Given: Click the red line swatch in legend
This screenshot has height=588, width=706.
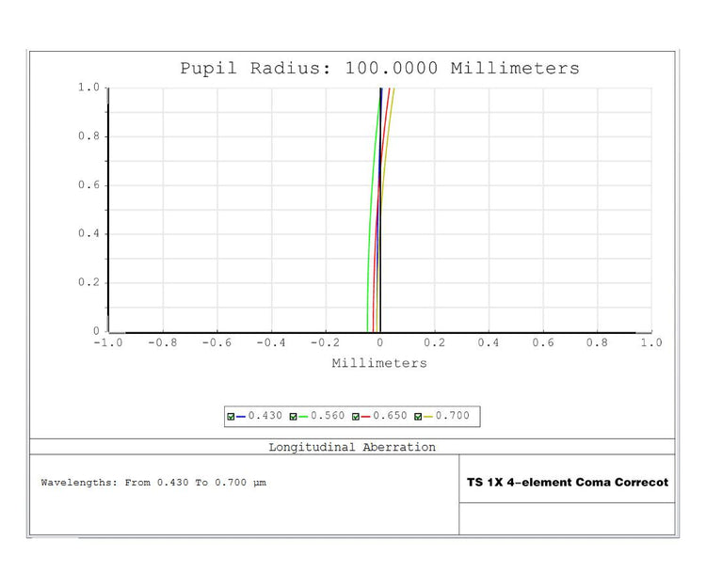Looking at the screenshot, I should tap(366, 416).
